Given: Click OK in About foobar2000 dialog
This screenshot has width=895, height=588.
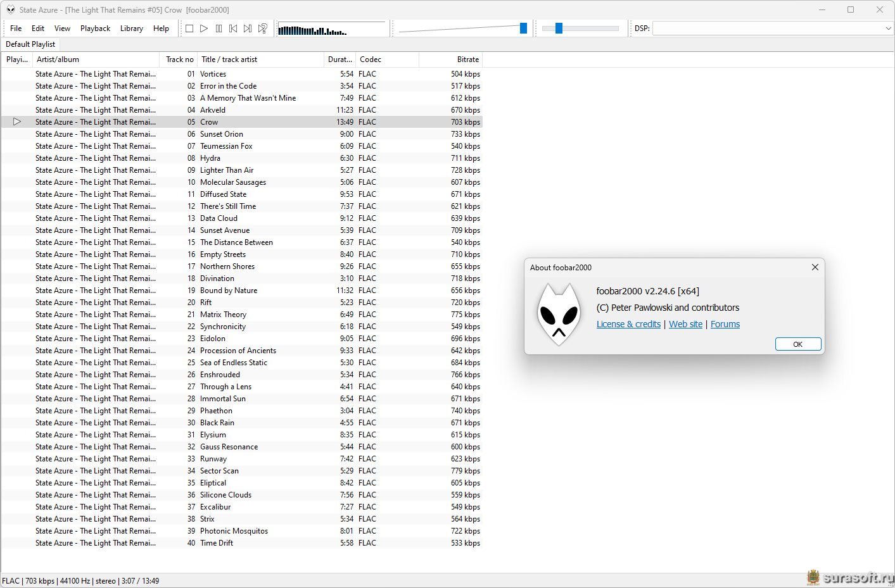Looking at the screenshot, I should pos(798,344).
